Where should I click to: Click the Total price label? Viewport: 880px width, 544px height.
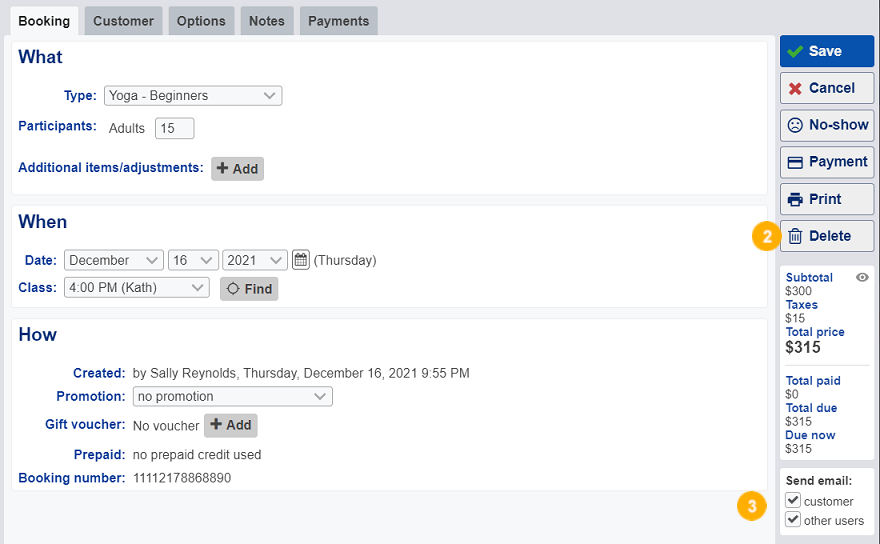click(x=815, y=332)
